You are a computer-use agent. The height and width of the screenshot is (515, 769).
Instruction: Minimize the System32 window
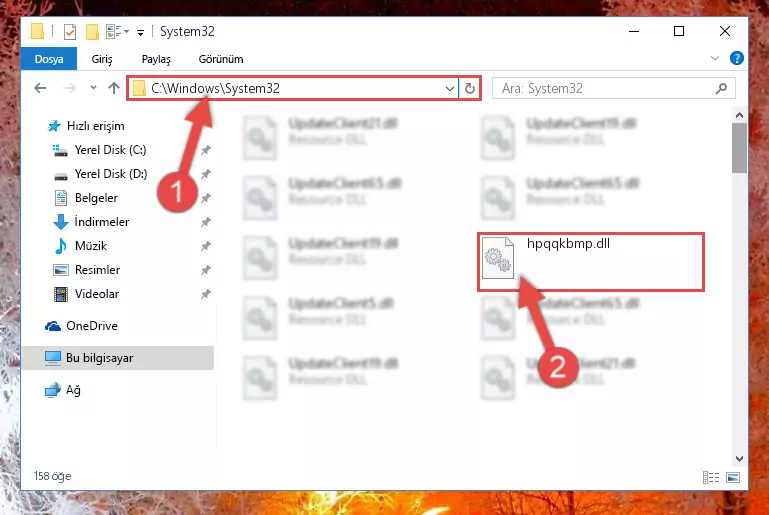coord(634,31)
